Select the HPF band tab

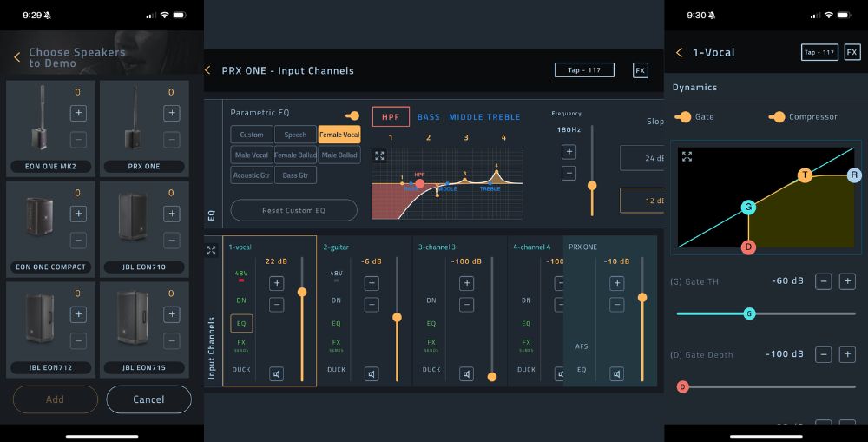pyautogui.click(x=391, y=117)
